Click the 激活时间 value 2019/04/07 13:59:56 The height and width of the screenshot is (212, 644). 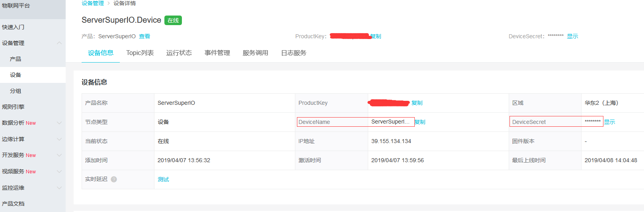pyautogui.click(x=398, y=160)
